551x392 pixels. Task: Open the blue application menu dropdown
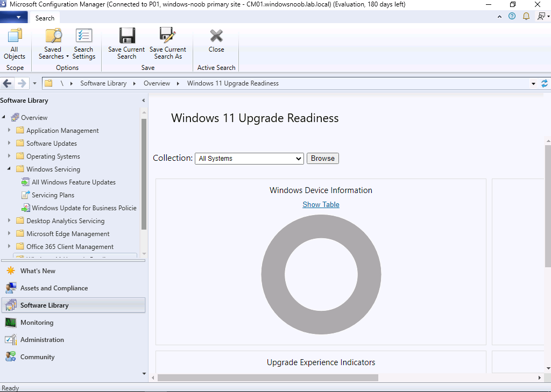[14, 17]
